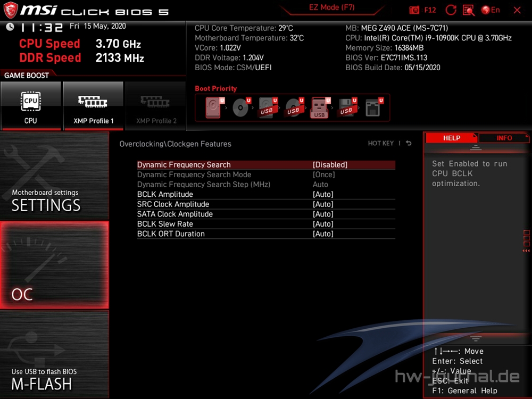This screenshot has height=399, width=532.
Task: Click the BIOS Mode CSM/UEFI text
Action: [233, 68]
